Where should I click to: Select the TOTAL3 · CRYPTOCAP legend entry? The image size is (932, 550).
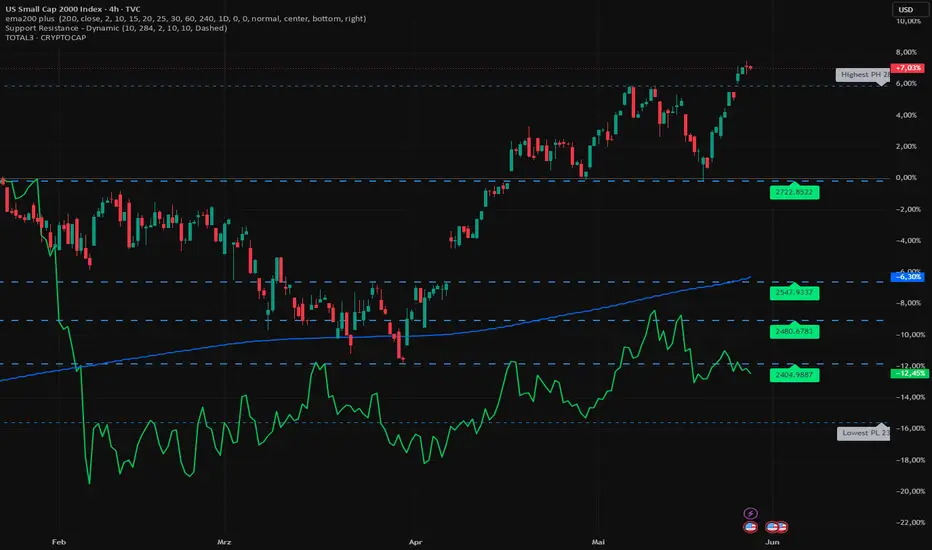(x=46, y=37)
